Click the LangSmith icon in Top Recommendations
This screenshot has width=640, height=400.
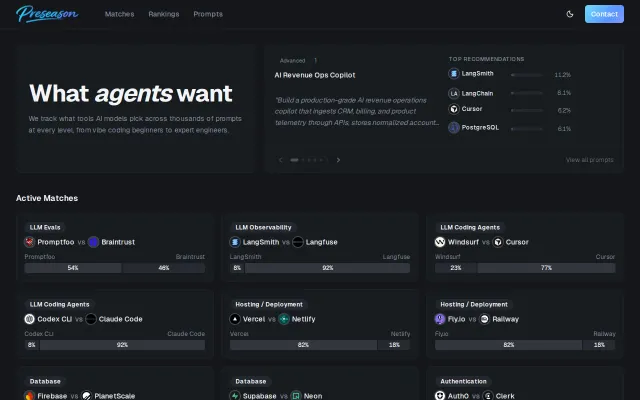(x=454, y=73)
